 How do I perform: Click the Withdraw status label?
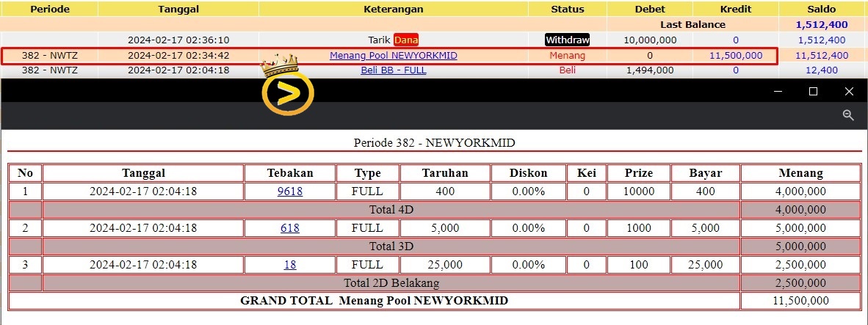click(x=568, y=40)
